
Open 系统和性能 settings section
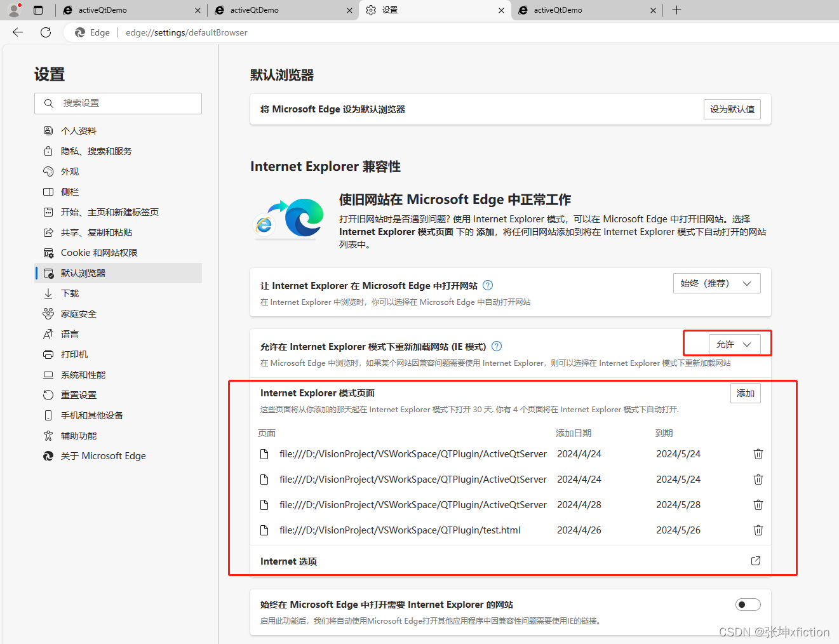tap(118, 375)
